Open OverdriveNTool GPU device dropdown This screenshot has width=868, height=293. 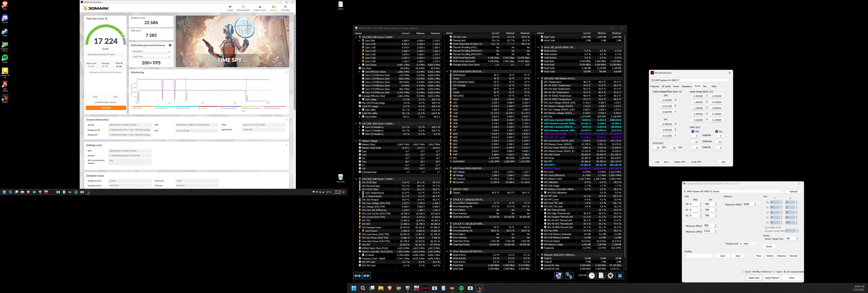coord(733,192)
